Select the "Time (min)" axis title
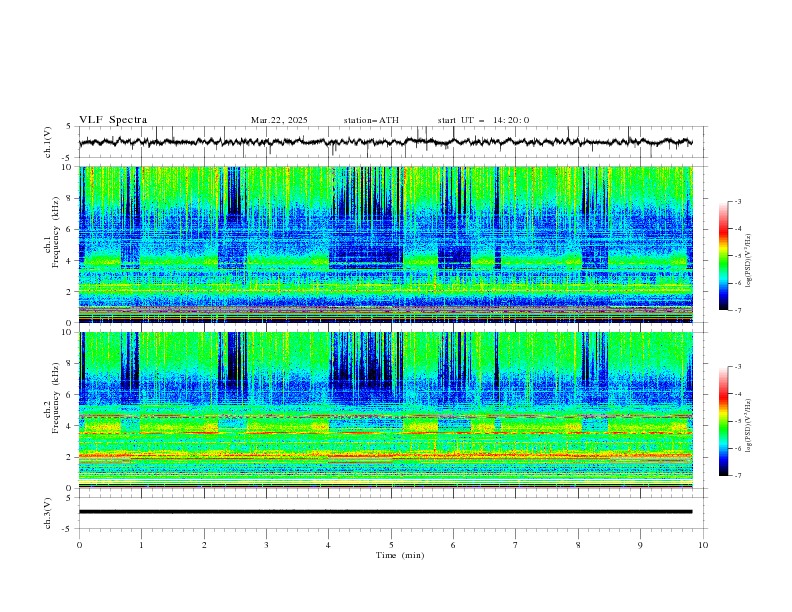Viewport: 792px width, 612px height. pos(400,555)
